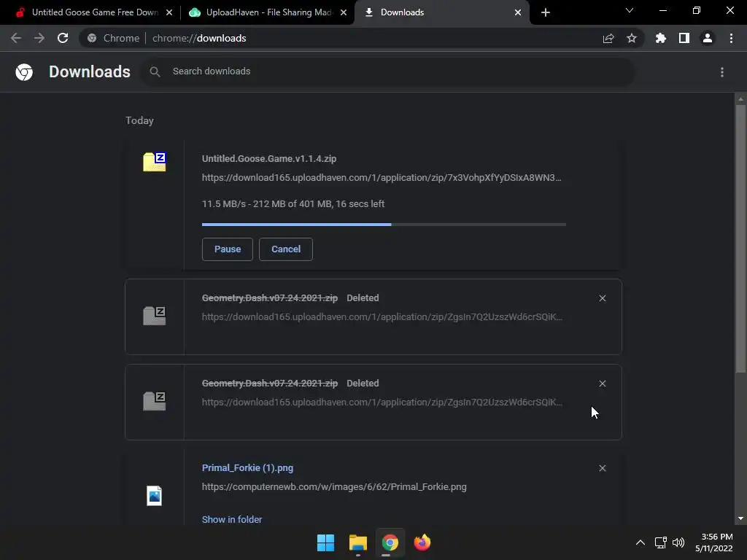
Task: Open the Windows Start menu
Action: (x=326, y=542)
